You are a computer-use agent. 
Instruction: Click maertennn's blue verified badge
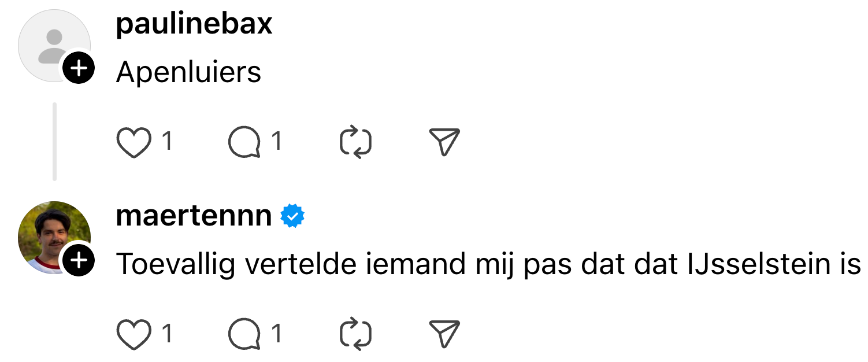point(293,216)
